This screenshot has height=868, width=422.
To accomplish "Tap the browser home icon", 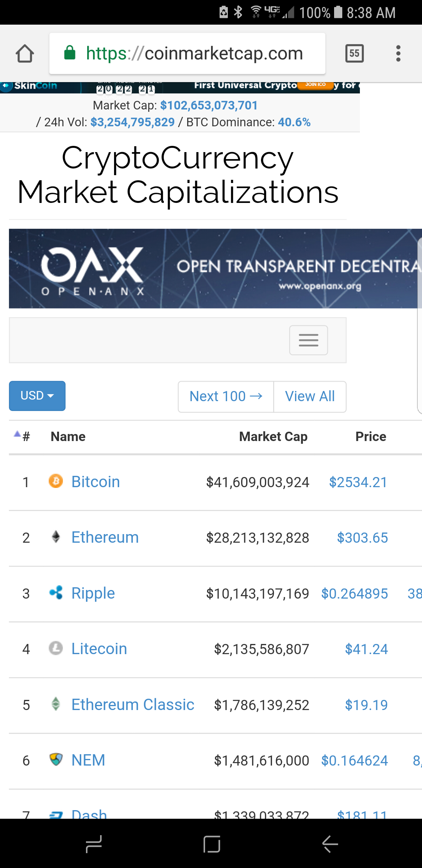I will pyautogui.click(x=25, y=54).
